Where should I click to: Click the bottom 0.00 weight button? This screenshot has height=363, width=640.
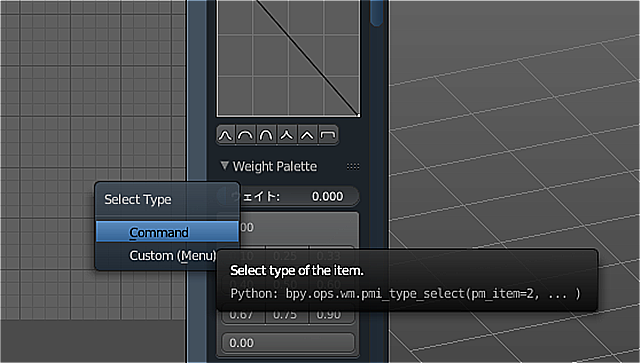[x=288, y=343]
